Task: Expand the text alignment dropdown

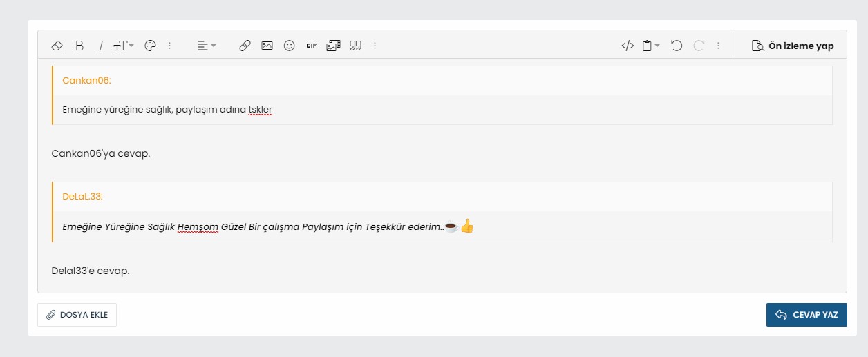Action: [207, 46]
